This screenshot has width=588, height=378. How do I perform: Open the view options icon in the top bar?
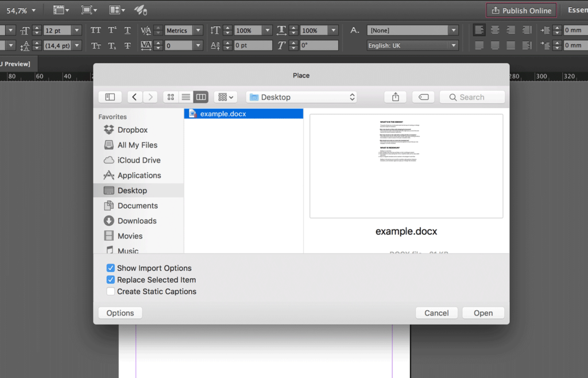coord(60,10)
